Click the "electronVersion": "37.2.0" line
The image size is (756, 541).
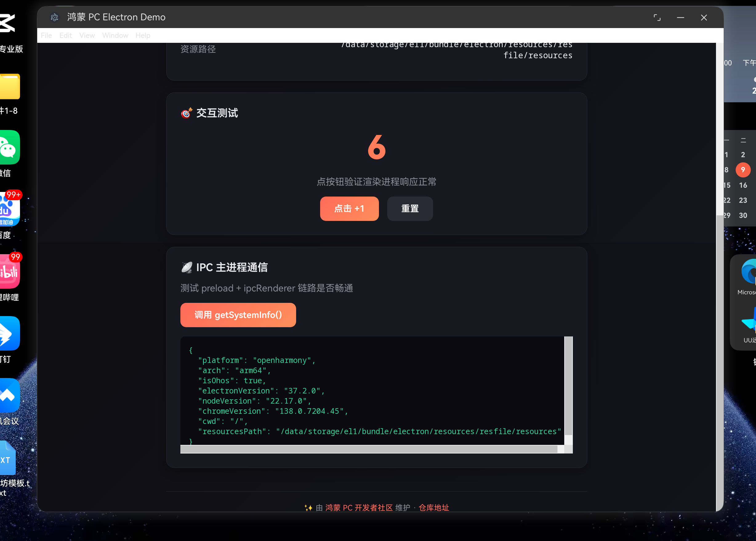[x=261, y=391]
